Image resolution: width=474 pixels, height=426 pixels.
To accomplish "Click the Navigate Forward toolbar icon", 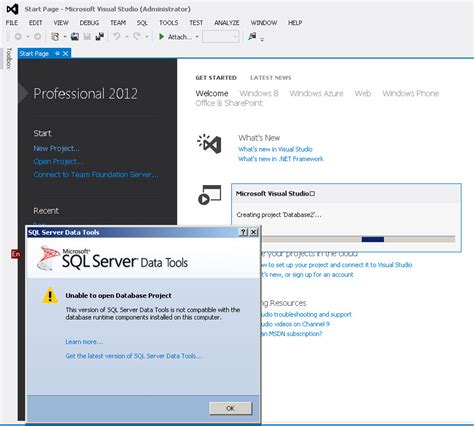I will tap(38, 37).
